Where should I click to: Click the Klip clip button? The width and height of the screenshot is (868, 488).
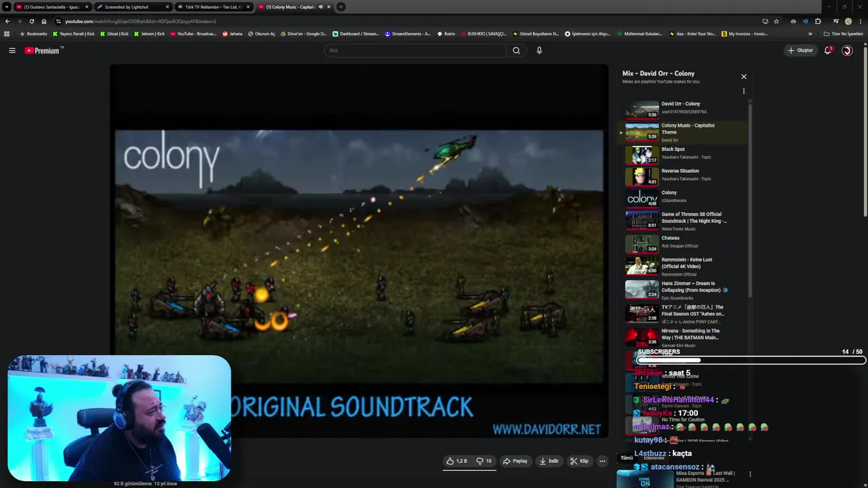click(579, 461)
